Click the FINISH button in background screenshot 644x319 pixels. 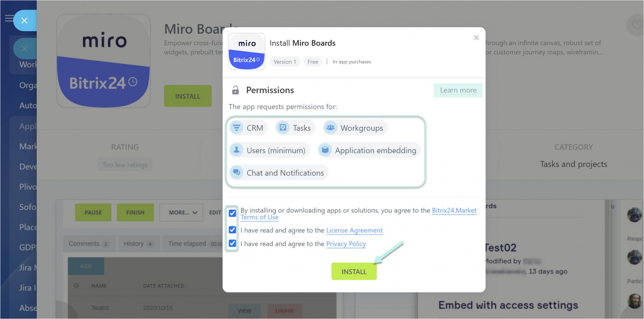pos(135,212)
